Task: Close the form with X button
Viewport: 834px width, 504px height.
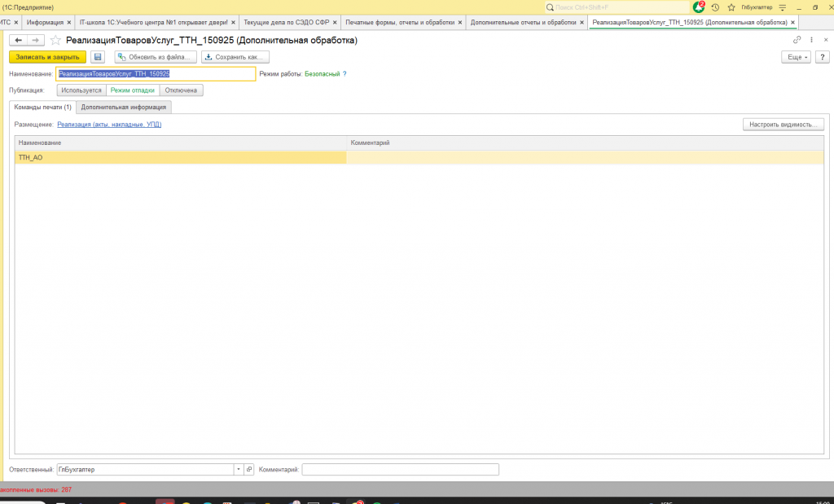Action: point(826,40)
